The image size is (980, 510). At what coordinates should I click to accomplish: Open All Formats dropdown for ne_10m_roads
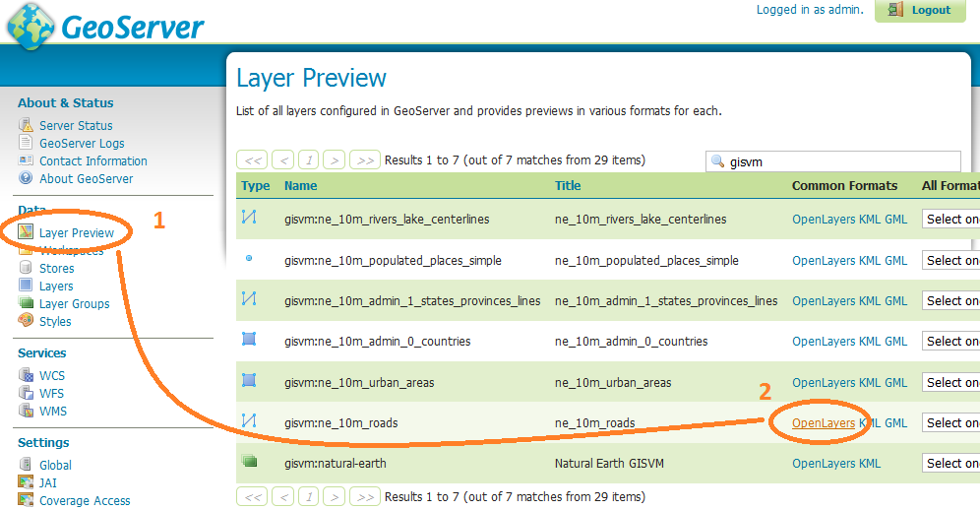point(950,423)
